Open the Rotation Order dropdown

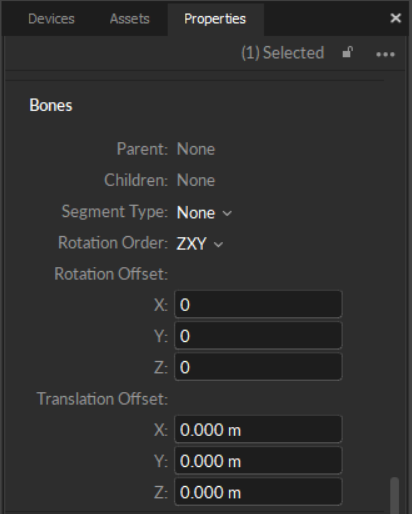200,244
